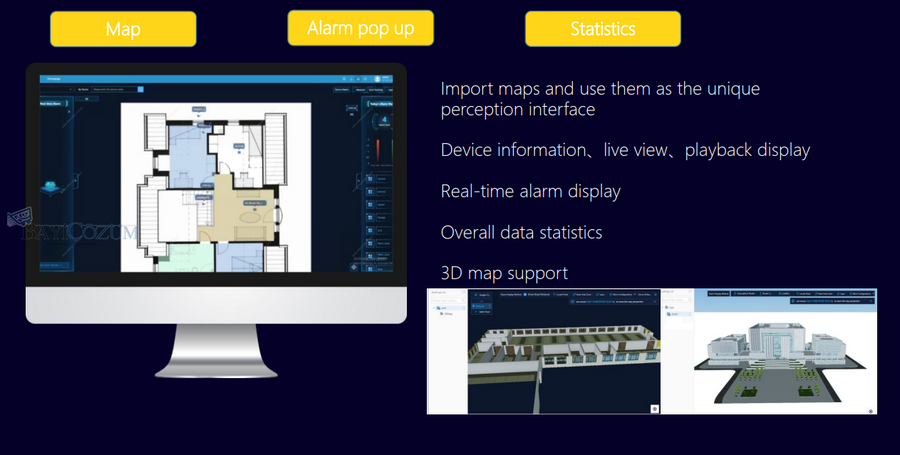Open the floor selector dropdown in corridor view
Image resolution: width=900 pixels, height=455 pixels.
[480, 295]
